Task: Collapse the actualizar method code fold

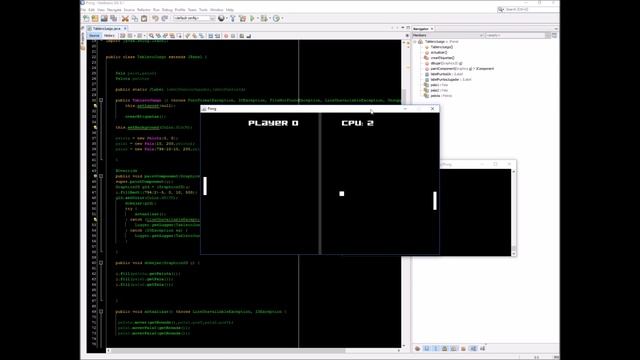Action: [101, 311]
